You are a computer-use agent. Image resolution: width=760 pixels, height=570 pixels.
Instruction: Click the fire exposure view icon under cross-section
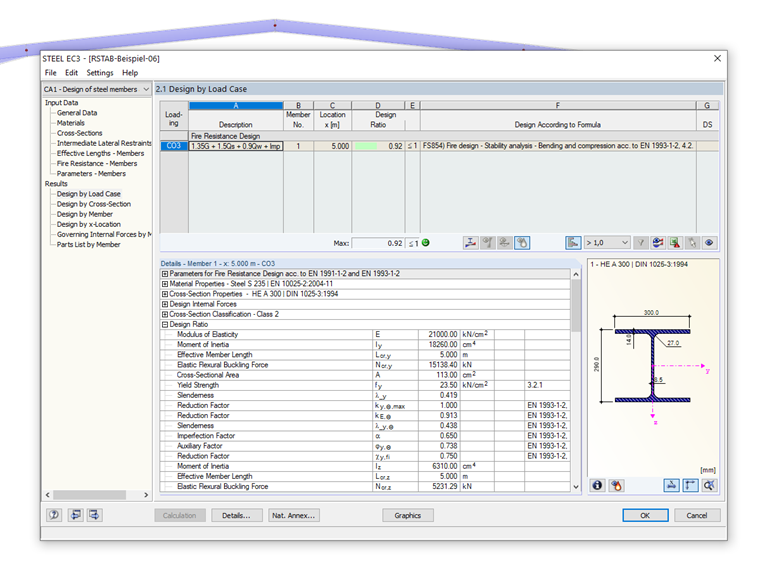tap(617, 485)
